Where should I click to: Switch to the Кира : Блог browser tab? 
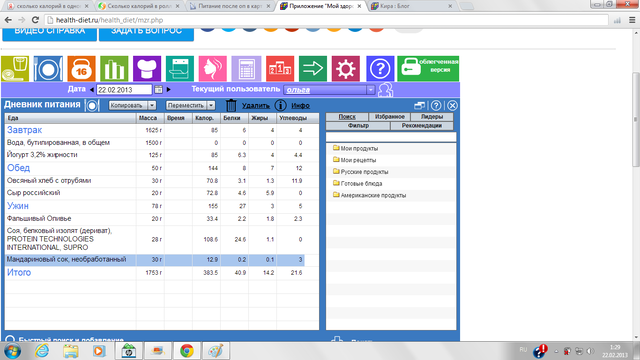[411, 6]
